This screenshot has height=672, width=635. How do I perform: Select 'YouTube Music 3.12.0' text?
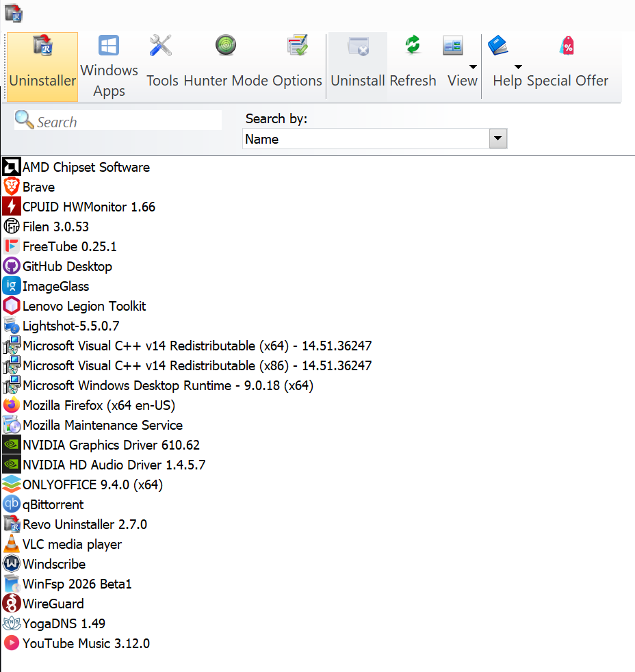pos(86,643)
